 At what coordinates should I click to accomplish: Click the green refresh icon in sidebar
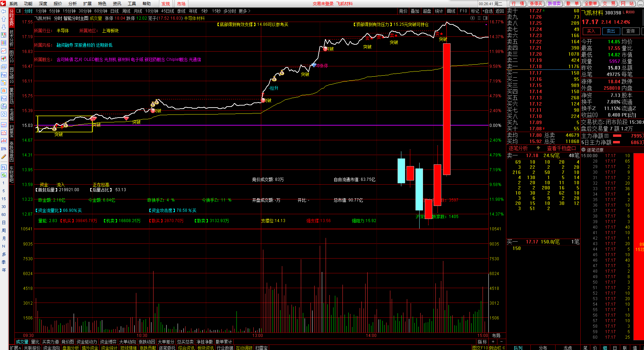click(x=4, y=175)
